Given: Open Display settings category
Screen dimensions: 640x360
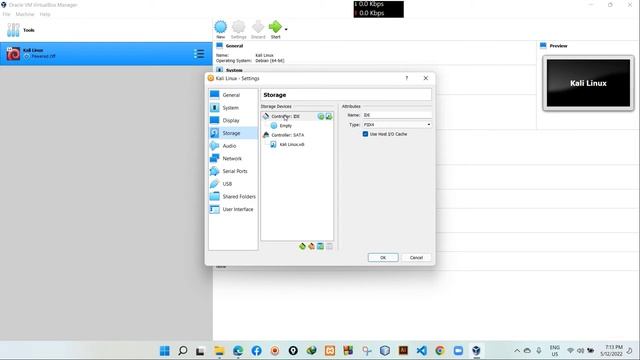Looking at the screenshot, I should click(233, 120).
